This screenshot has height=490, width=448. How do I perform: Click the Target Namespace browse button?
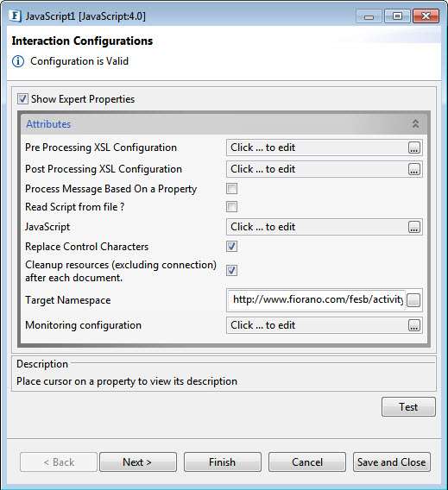(x=413, y=300)
